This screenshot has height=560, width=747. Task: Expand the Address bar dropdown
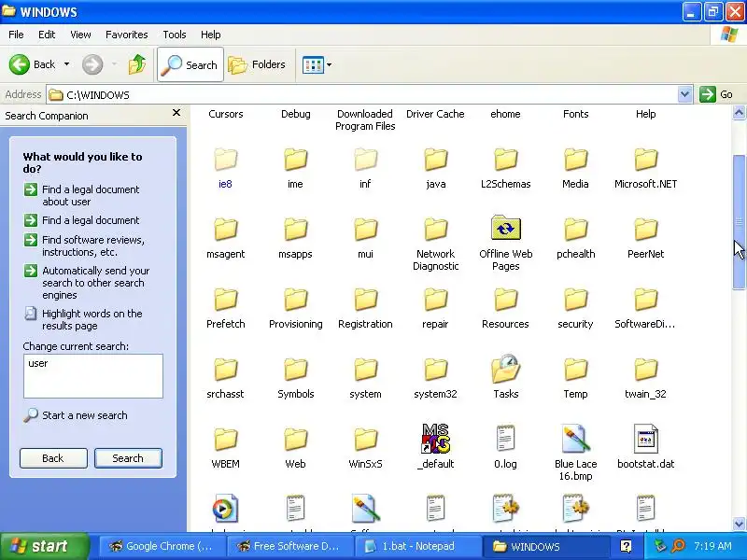tap(684, 94)
